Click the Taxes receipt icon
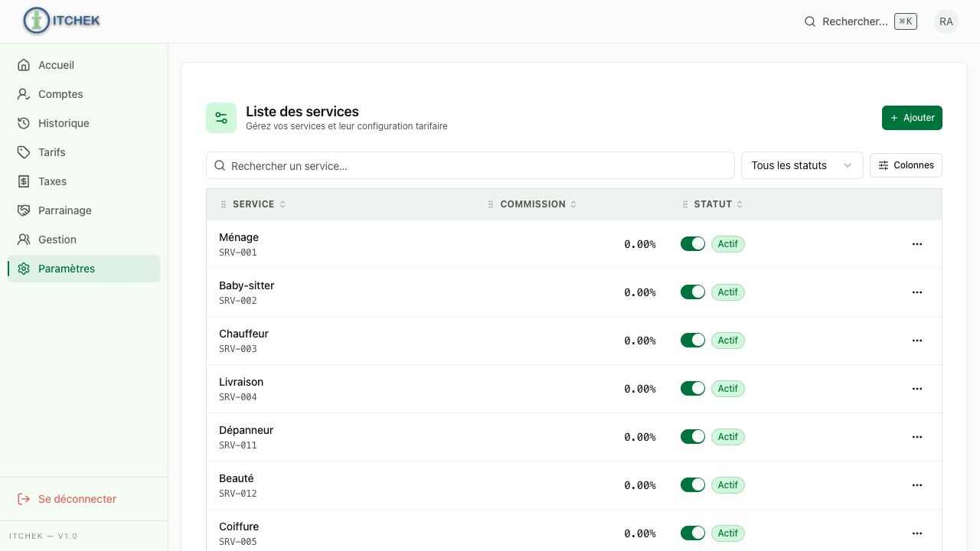Viewport: 980px width, 551px height. point(24,181)
